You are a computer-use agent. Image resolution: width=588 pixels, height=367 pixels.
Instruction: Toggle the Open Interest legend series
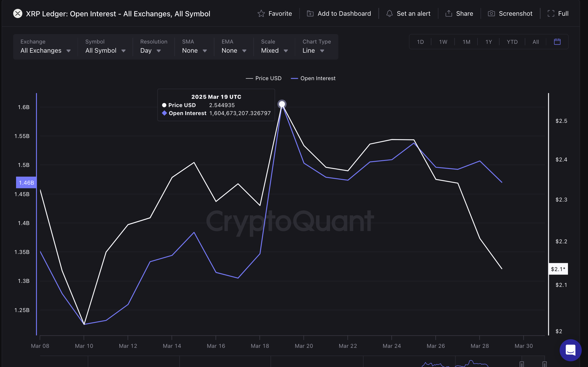pyautogui.click(x=313, y=78)
